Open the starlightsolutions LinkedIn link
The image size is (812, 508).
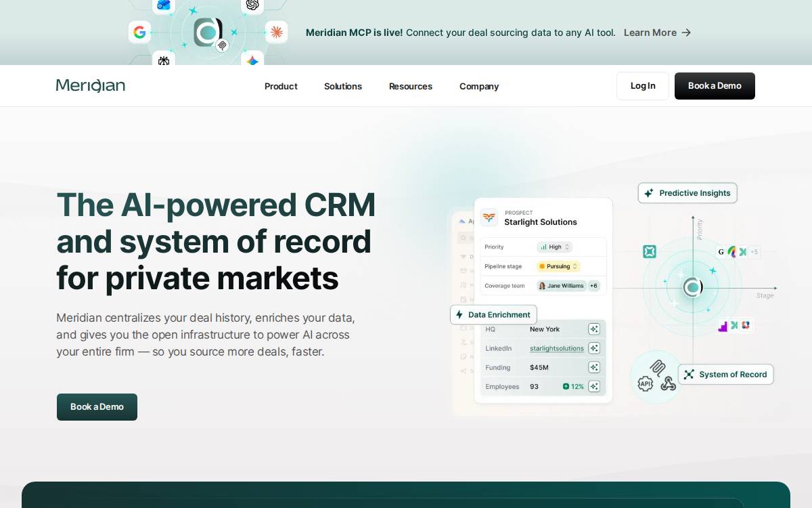[557, 348]
